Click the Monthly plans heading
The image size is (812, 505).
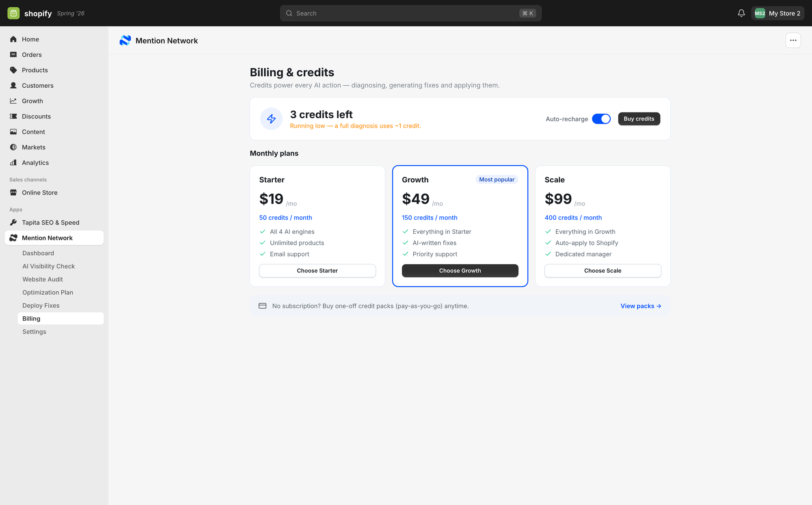pos(274,153)
